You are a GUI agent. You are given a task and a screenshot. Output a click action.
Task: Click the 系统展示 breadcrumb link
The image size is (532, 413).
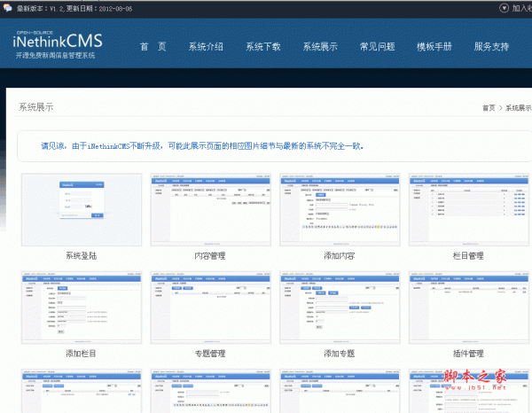pos(519,108)
